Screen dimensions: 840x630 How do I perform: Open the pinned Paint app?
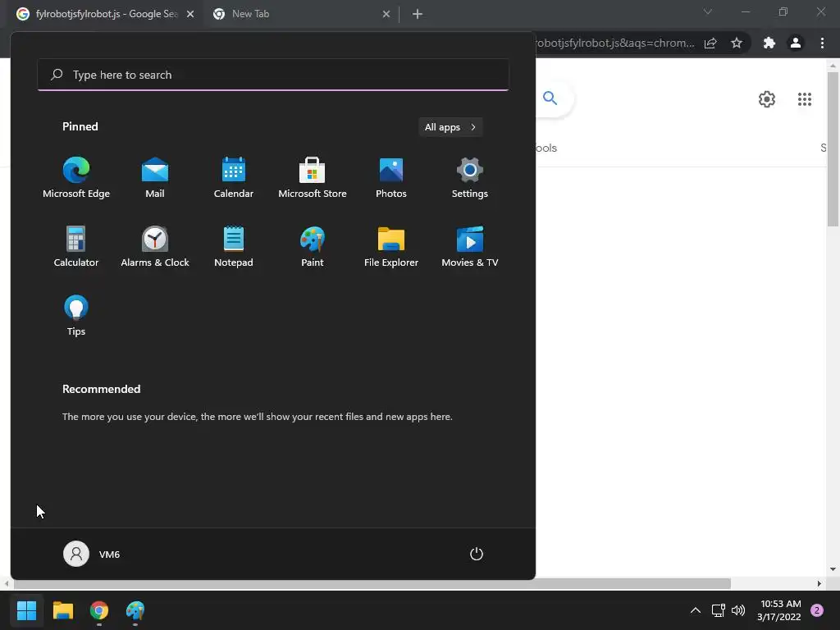(313, 246)
